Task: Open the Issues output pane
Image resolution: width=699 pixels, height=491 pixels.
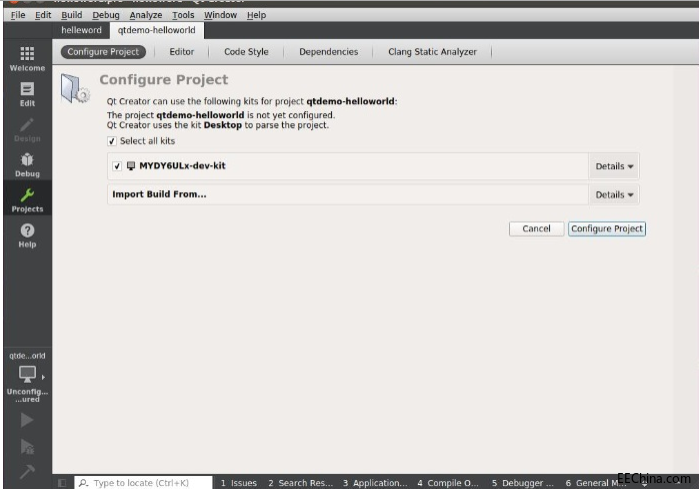Action: 238,483
